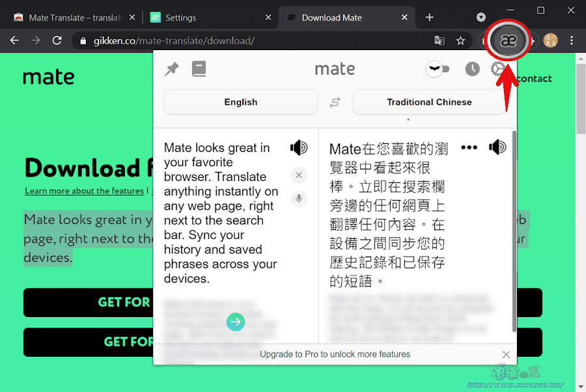Choose Traditional Chinese target language
586x392 pixels.
tap(429, 102)
